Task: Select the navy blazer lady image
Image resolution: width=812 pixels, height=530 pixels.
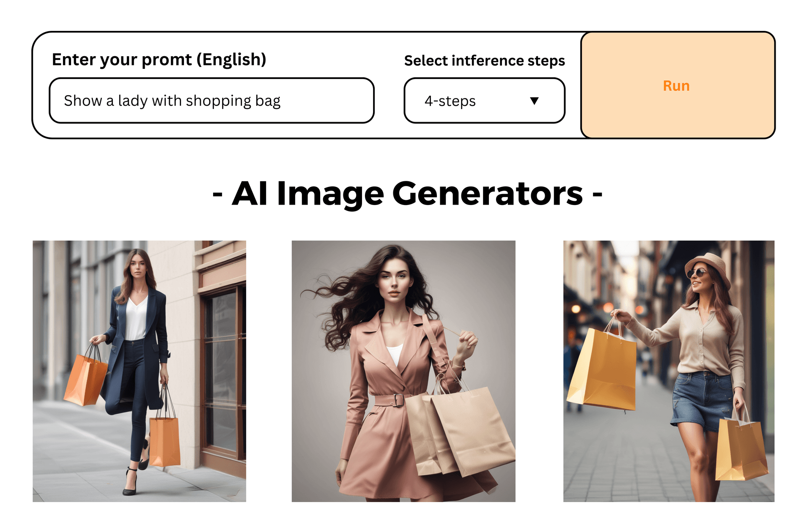Action: (x=139, y=371)
